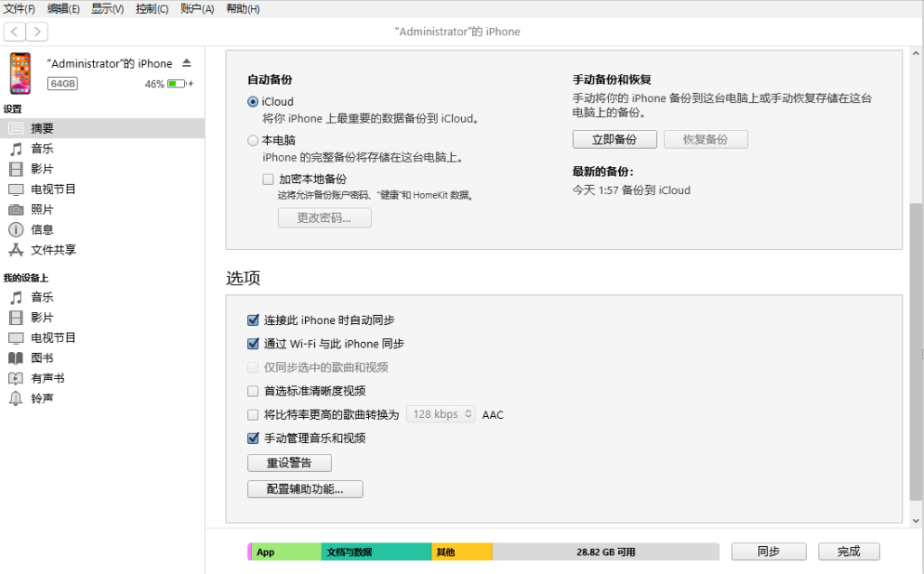
Task: Open 配置辅助功能... dialog
Action: coord(305,489)
